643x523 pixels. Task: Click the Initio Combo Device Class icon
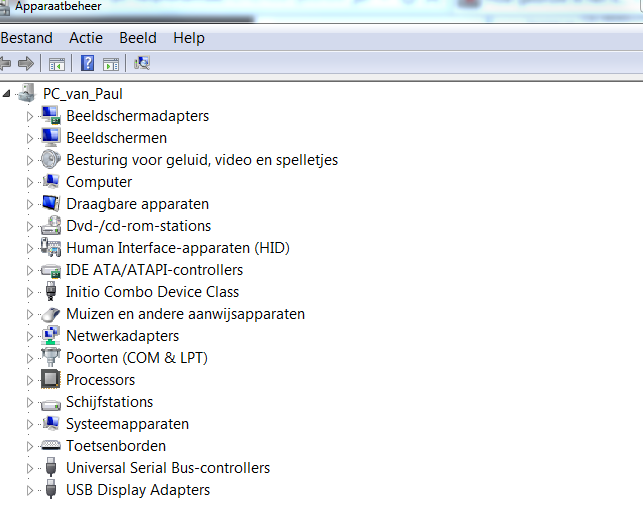tap(51, 291)
